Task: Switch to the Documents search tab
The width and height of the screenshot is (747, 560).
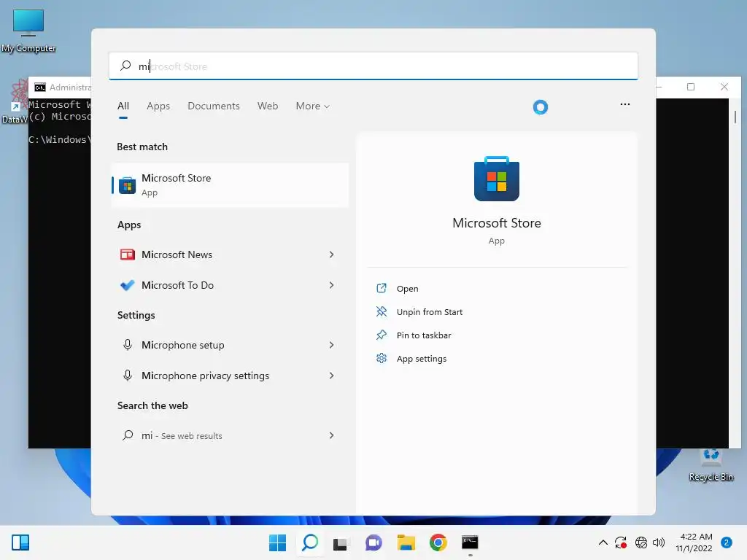Action: pyautogui.click(x=214, y=106)
